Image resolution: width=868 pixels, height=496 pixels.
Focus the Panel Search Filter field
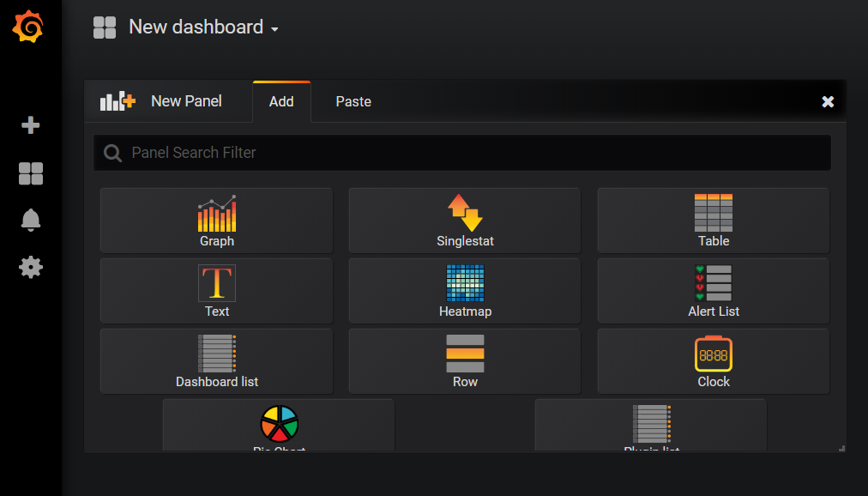462,153
